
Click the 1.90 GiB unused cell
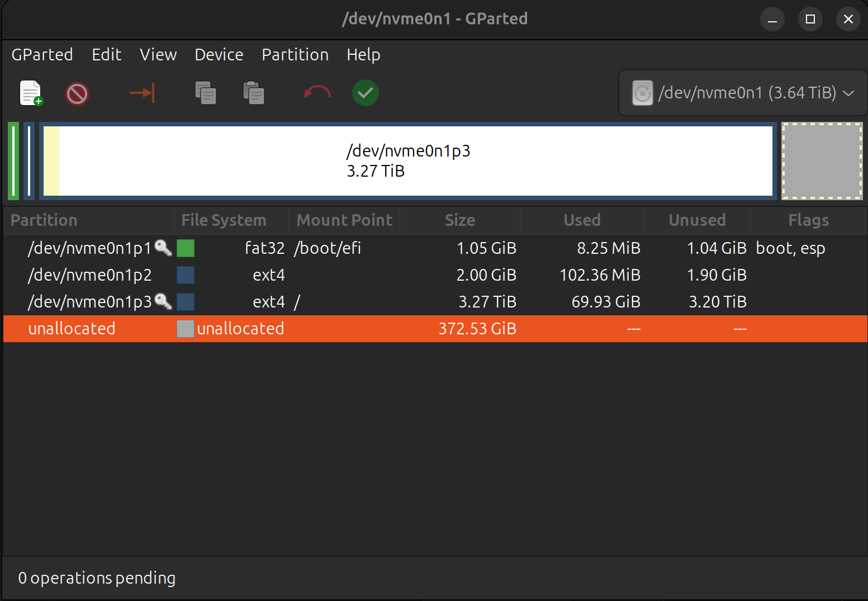point(717,275)
